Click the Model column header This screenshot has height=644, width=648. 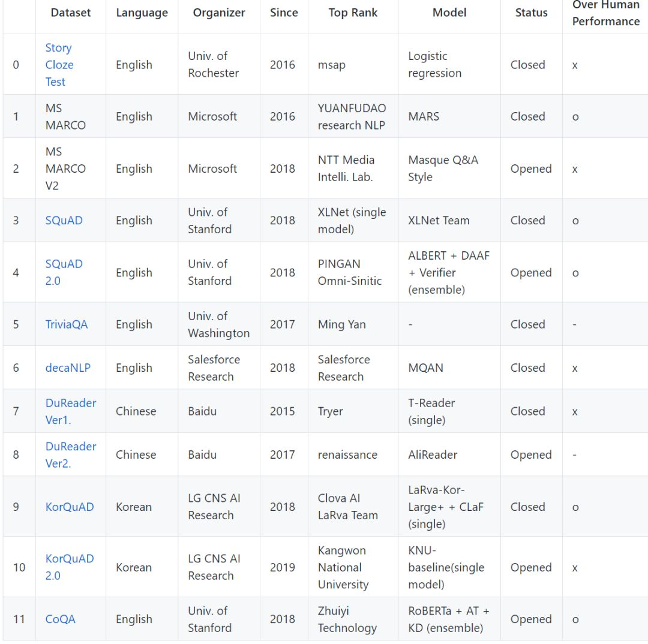(x=449, y=13)
